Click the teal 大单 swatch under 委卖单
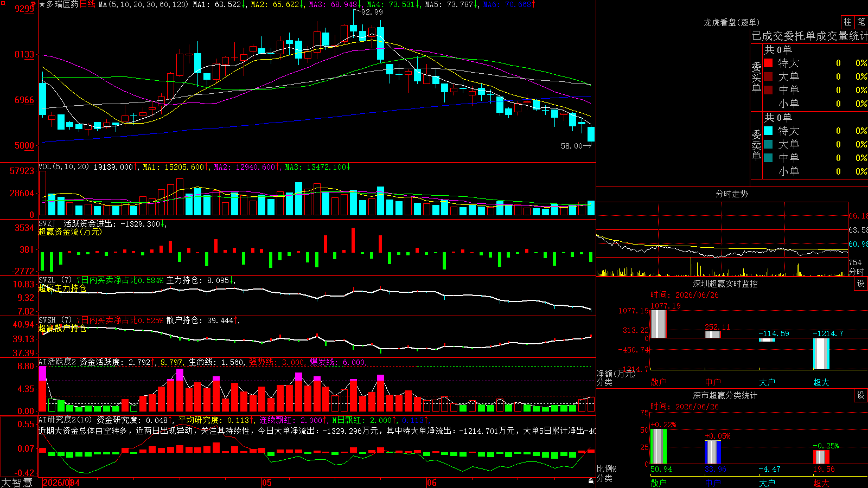The height and width of the screenshot is (488, 868). [x=768, y=144]
